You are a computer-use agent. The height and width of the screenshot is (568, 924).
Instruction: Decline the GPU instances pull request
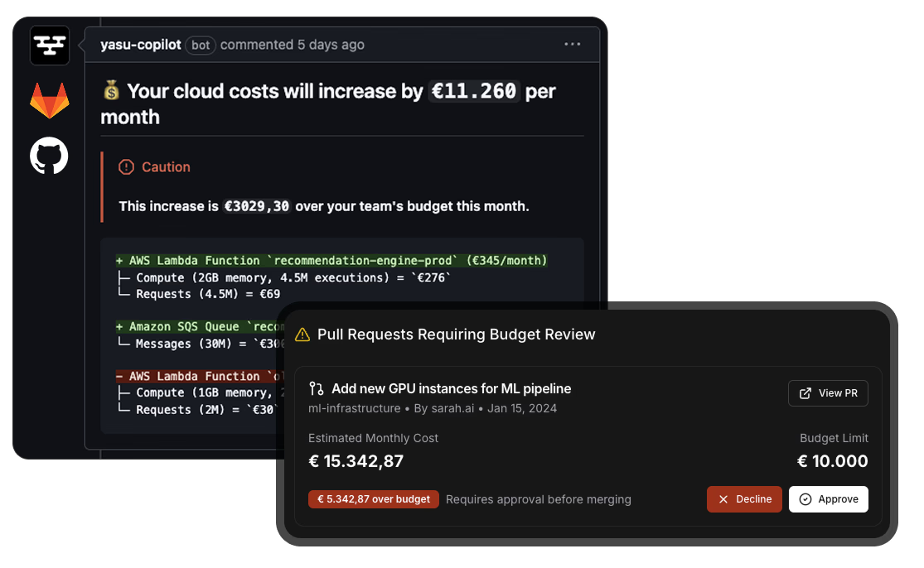click(743, 499)
